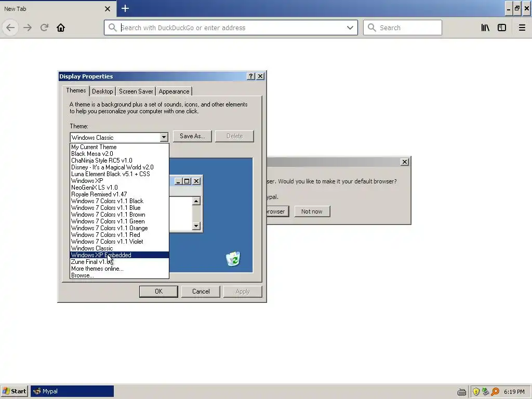Click the Recycle Bin icon in the preview
Viewport: 532px width, 399px height.
point(233,259)
